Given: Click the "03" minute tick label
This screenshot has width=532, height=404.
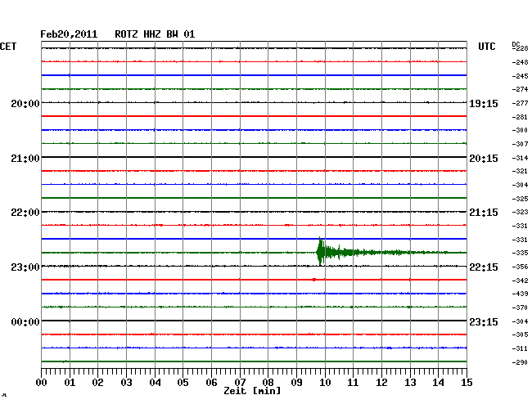Looking at the screenshot, I should click(x=126, y=383).
